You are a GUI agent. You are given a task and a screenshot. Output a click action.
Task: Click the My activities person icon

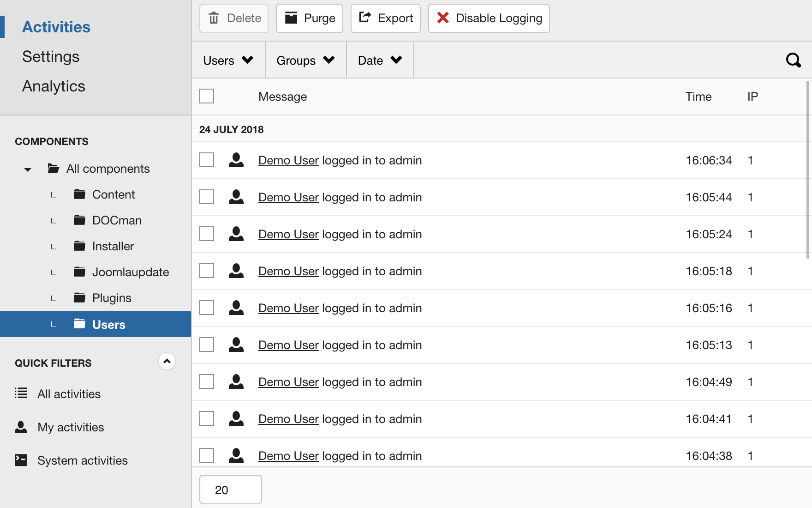point(21,427)
